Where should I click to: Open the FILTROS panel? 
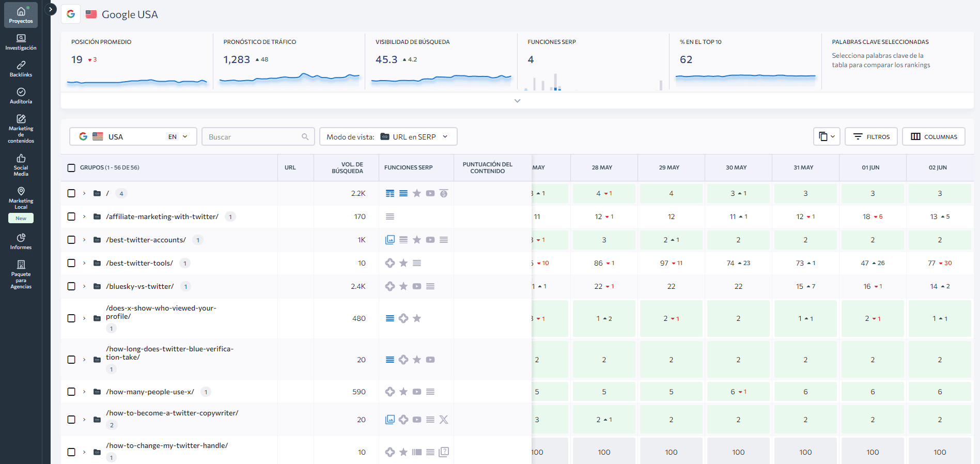(871, 136)
